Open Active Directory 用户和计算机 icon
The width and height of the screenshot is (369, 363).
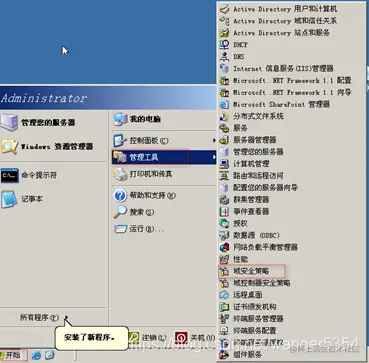click(x=225, y=9)
